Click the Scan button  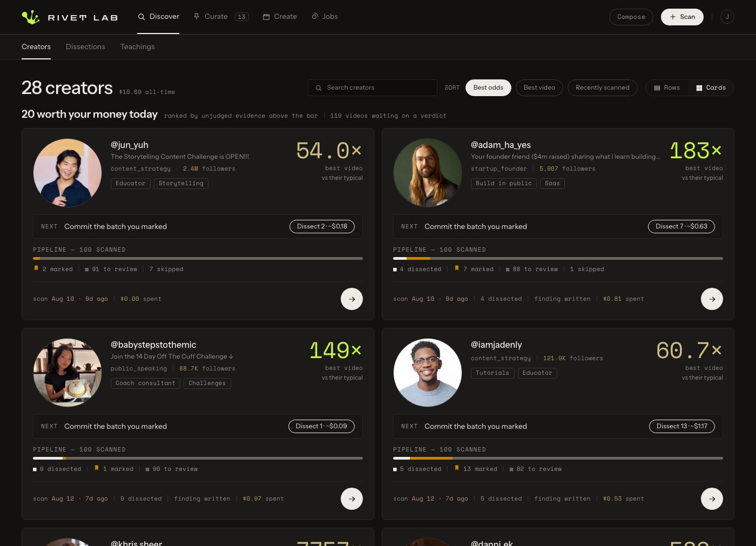(x=682, y=17)
